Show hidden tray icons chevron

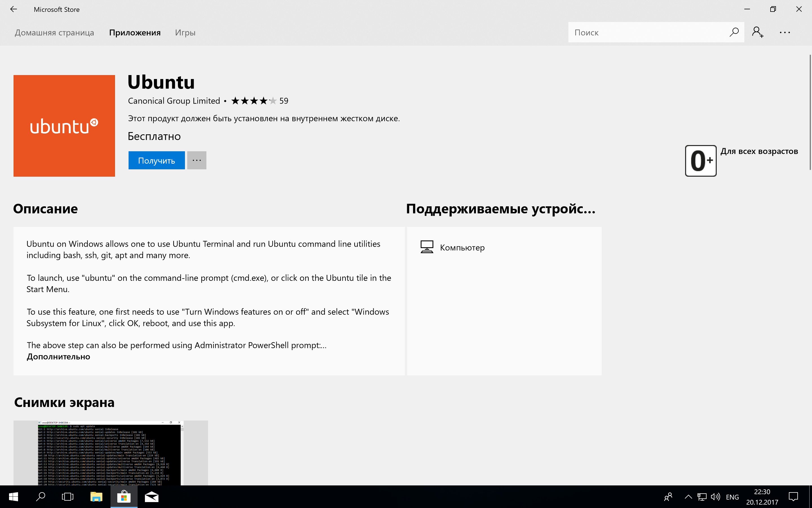pos(688,497)
